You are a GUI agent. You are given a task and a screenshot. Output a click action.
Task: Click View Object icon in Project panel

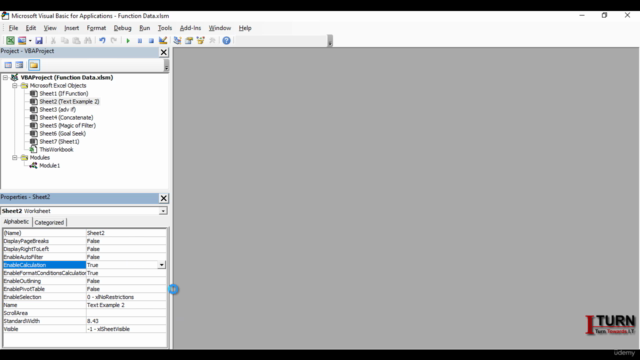(19, 65)
